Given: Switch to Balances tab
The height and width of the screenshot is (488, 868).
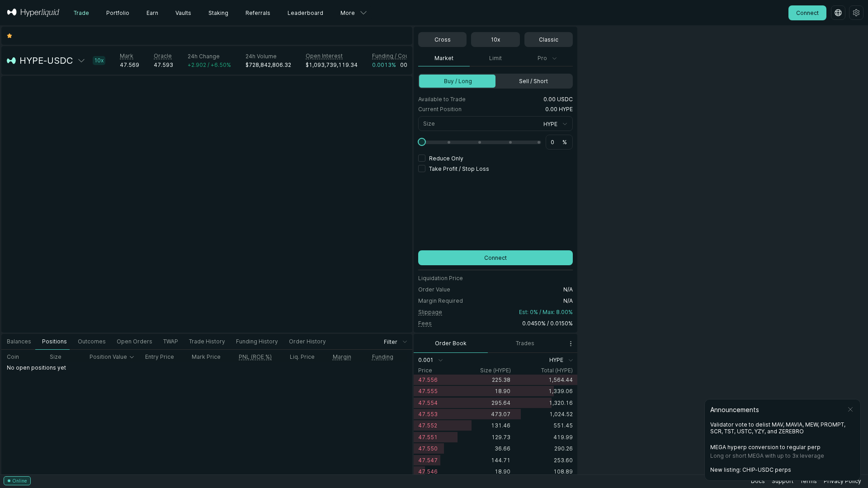Looking at the screenshot, I should (x=19, y=342).
